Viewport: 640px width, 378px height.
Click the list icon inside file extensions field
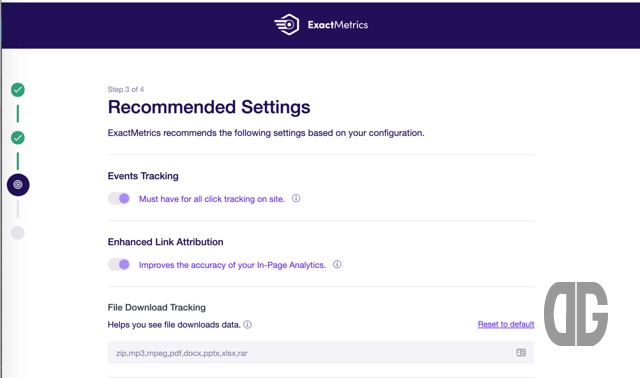pyautogui.click(x=521, y=352)
